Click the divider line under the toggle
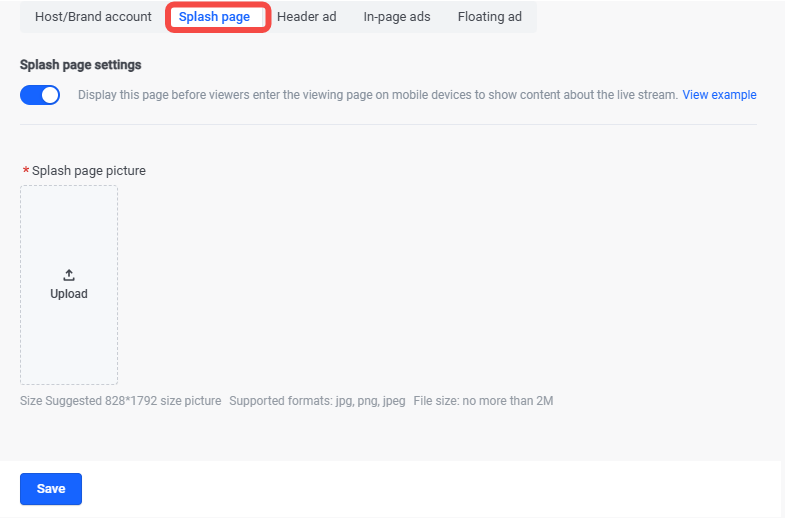The height and width of the screenshot is (518, 785). coord(388,124)
